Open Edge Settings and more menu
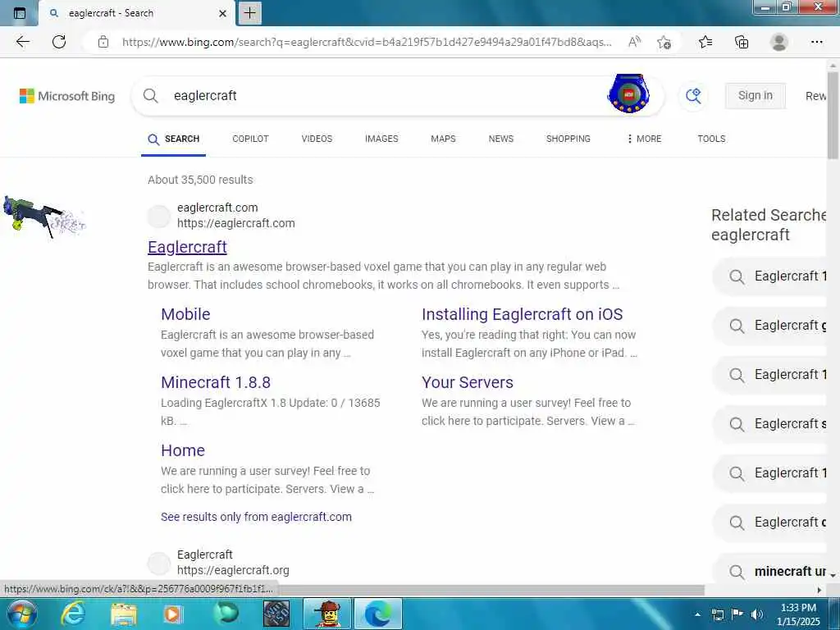Screen dimensions: 840x630 coord(816,42)
